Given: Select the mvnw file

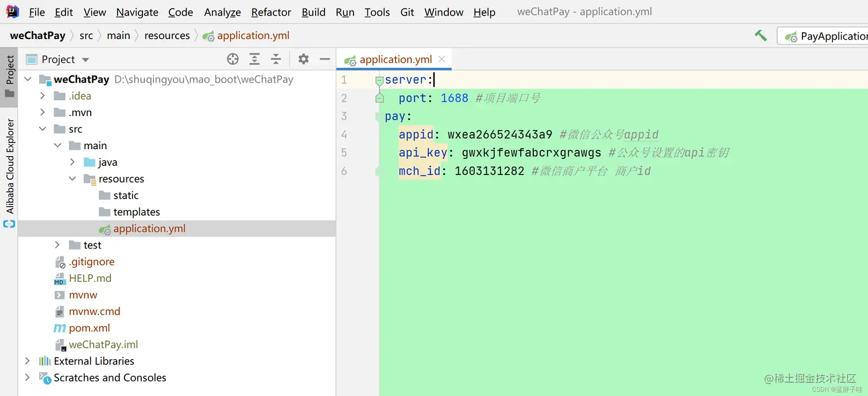Looking at the screenshot, I should (83, 295).
